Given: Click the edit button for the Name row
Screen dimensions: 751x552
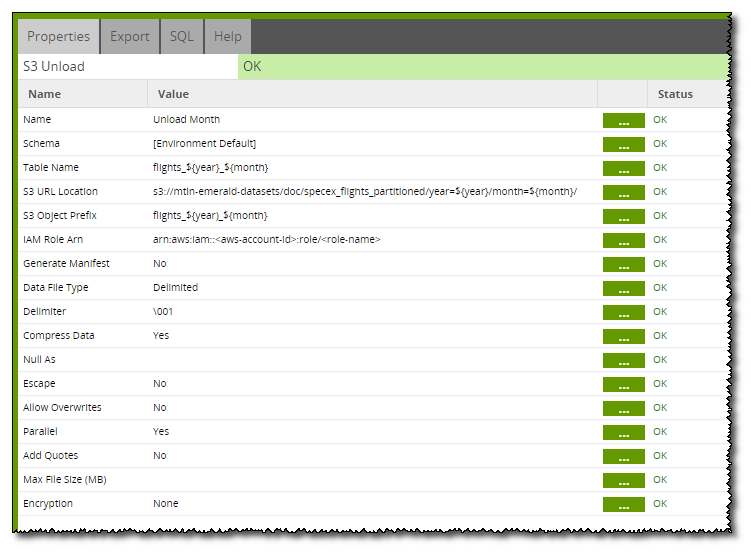Looking at the screenshot, I should pyautogui.click(x=624, y=121).
